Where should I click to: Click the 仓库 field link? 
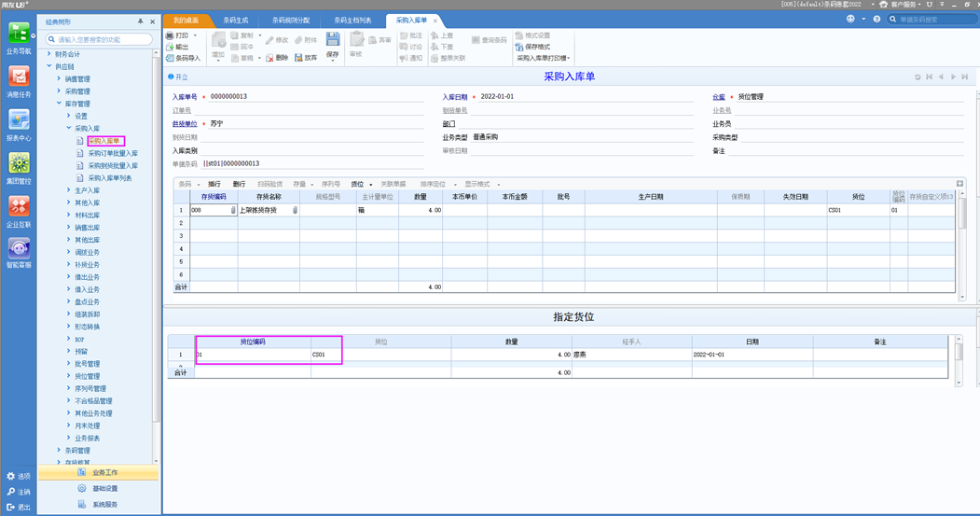(x=719, y=97)
